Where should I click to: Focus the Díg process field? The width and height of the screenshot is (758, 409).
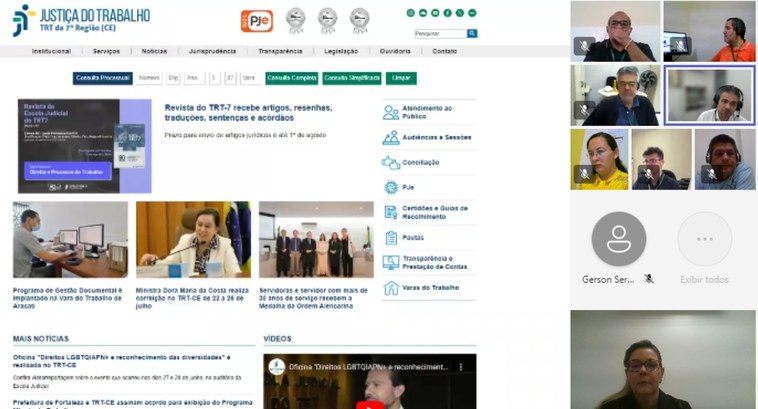(174, 78)
